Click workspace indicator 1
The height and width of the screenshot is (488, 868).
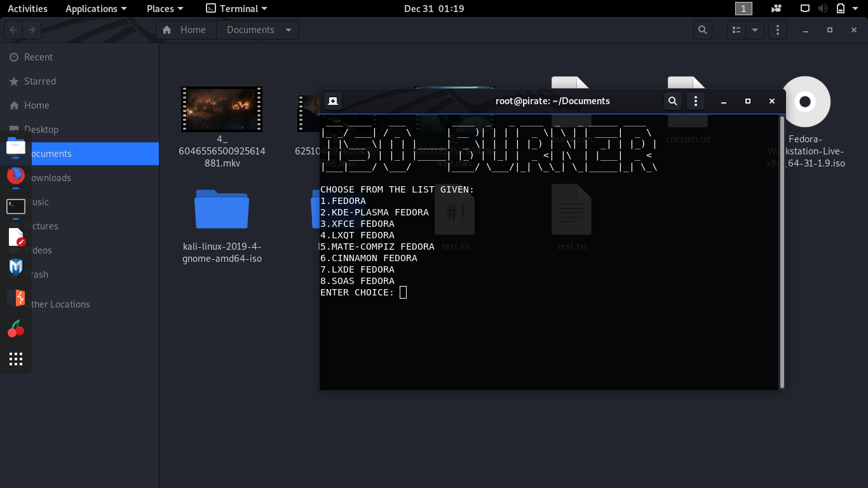743,8
